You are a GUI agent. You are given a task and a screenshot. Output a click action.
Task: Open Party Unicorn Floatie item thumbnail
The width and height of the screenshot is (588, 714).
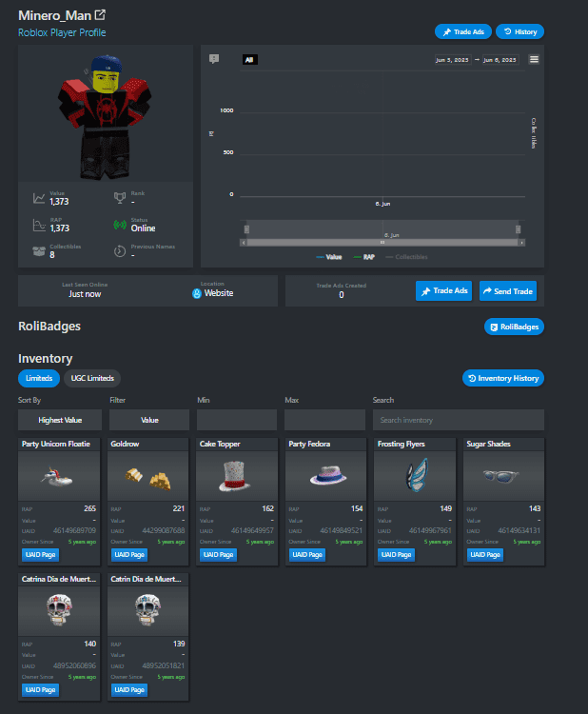tap(59, 476)
